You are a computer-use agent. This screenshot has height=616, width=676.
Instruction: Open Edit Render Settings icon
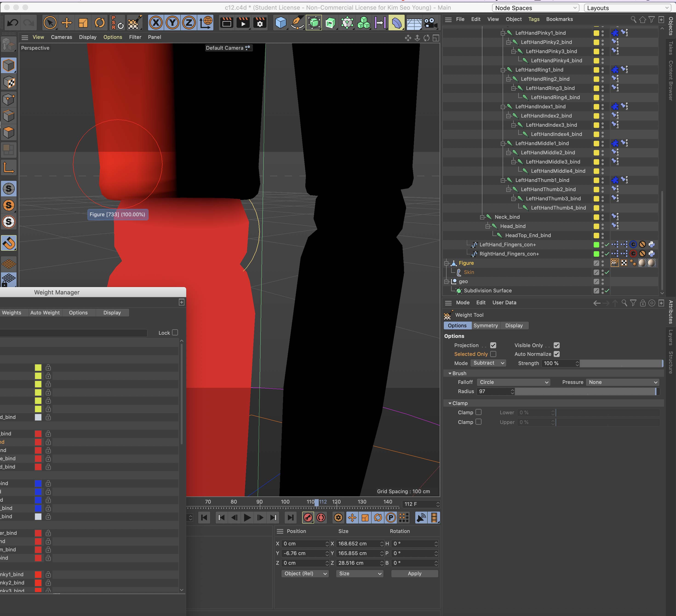point(260,23)
